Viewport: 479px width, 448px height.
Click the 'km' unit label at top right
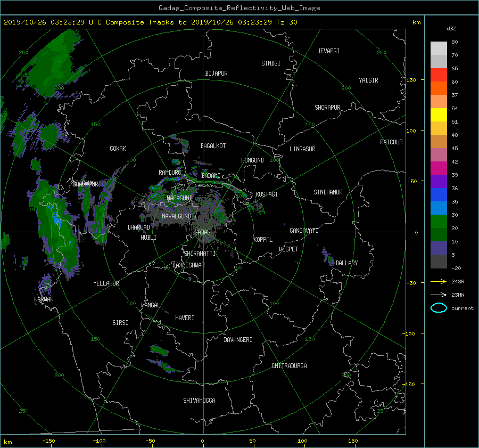coord(416,22)
